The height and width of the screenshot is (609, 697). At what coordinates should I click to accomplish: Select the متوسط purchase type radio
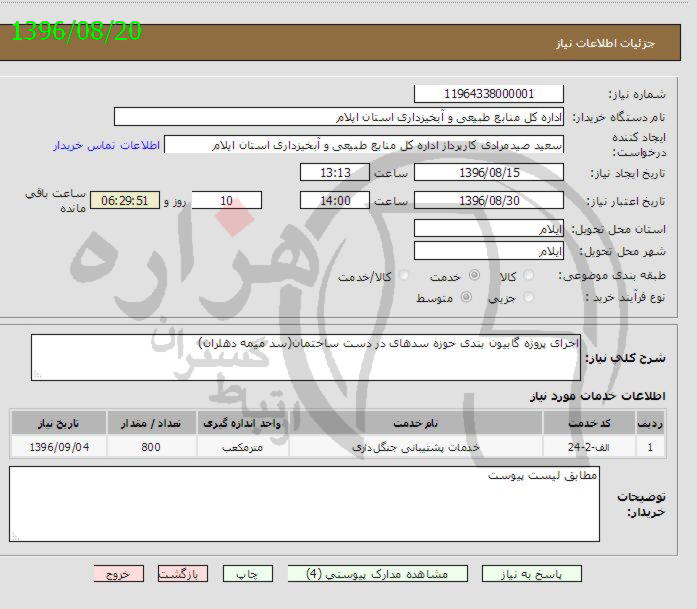pos(466,297)
